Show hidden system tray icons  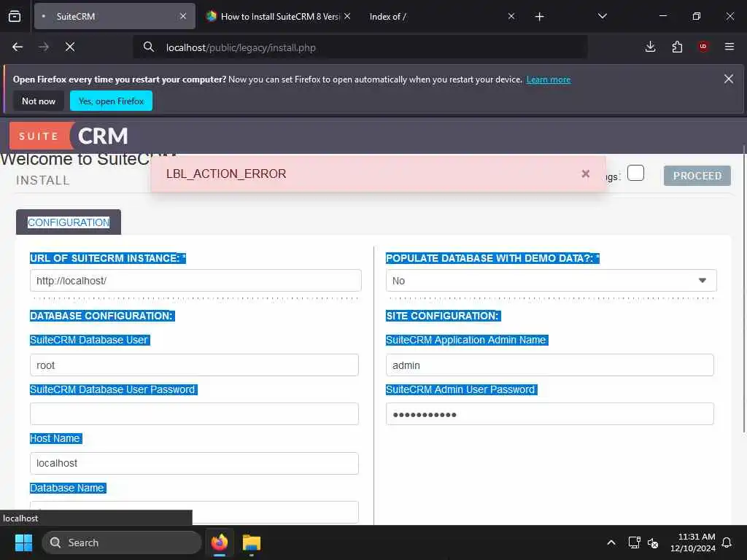tap(611, 542)
